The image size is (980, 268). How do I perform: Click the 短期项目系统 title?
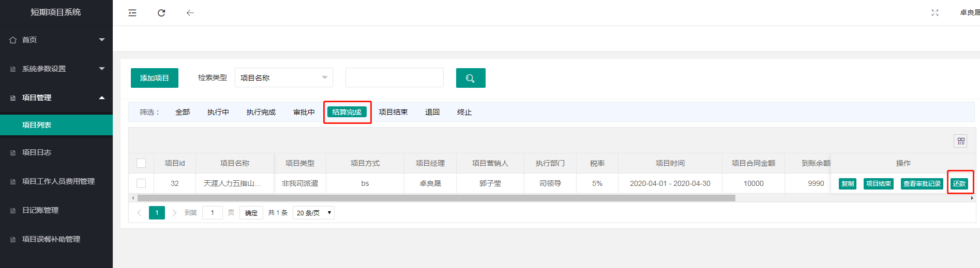(x=56, y=12)
